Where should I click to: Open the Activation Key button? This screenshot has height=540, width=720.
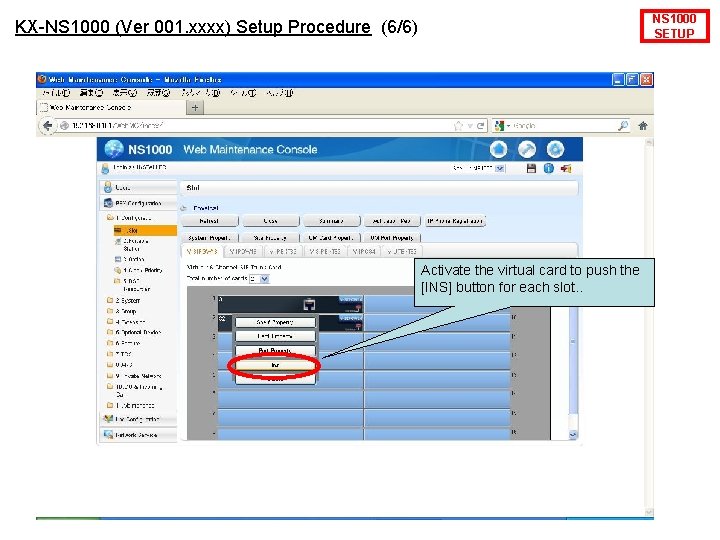point(392,221)
